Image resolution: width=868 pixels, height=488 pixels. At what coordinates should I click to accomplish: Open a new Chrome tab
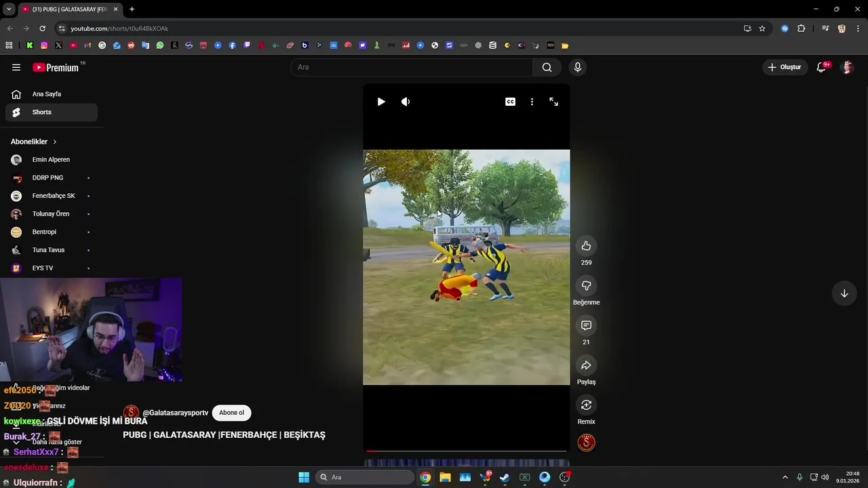point(132,9)
